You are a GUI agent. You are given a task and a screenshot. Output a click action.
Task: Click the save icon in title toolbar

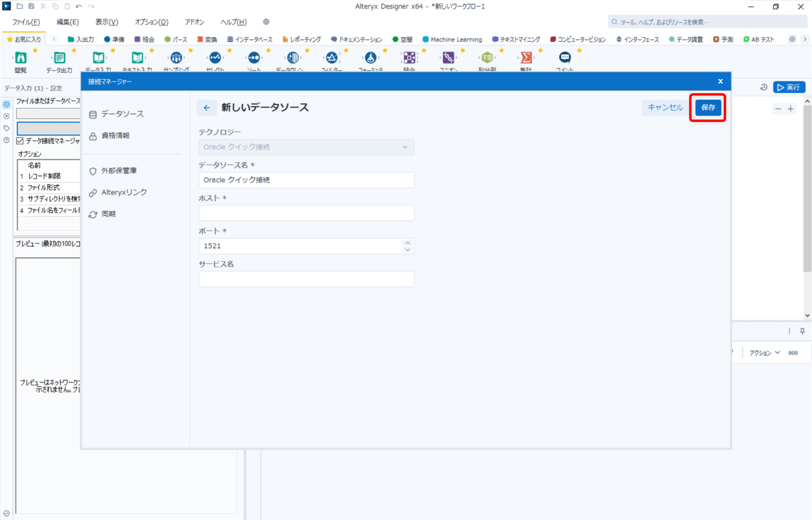point(31,6)
